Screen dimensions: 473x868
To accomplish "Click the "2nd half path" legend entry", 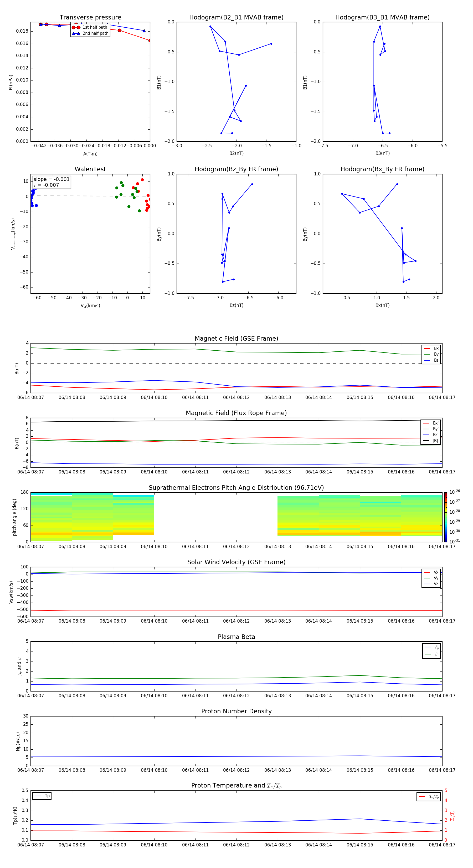I will tap(90, 33).
